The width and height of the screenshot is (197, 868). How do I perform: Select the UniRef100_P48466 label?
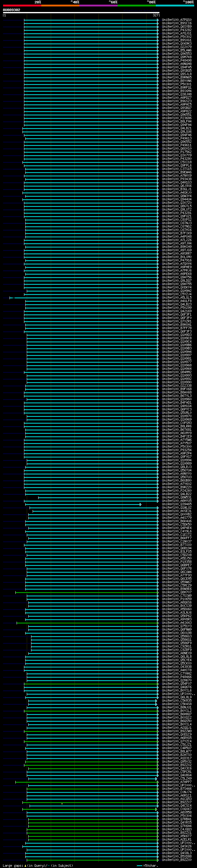pos(177,677)
